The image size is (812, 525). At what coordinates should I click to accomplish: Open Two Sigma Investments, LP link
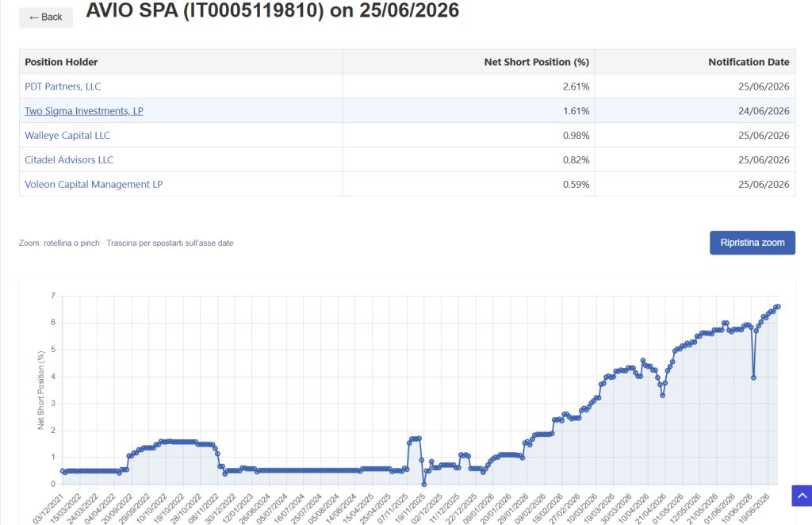coord(84,111)
